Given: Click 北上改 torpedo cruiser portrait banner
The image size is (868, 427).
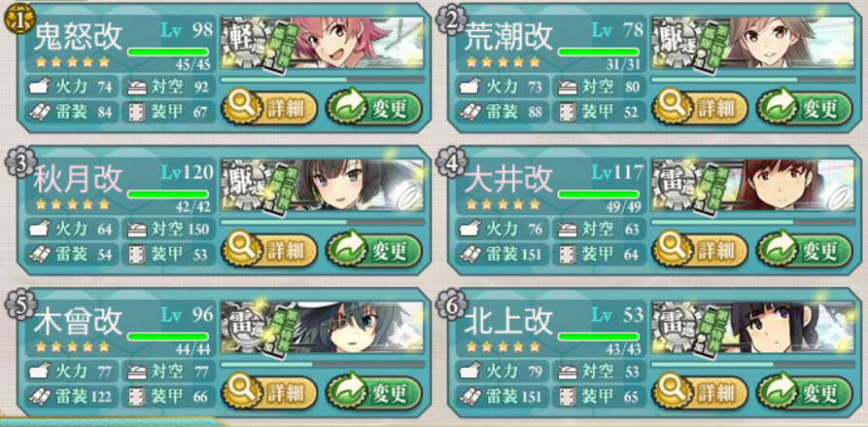Looking at the screenshot, I should [753, 328].
